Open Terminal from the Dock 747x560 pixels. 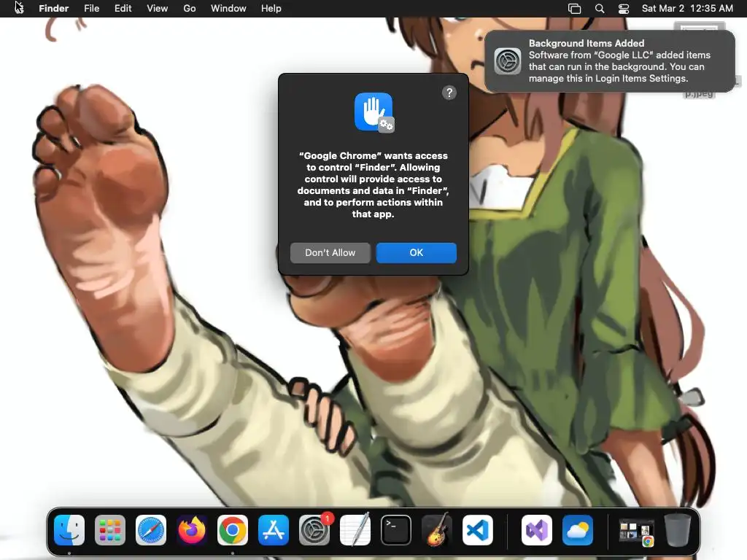click(396, 530)
